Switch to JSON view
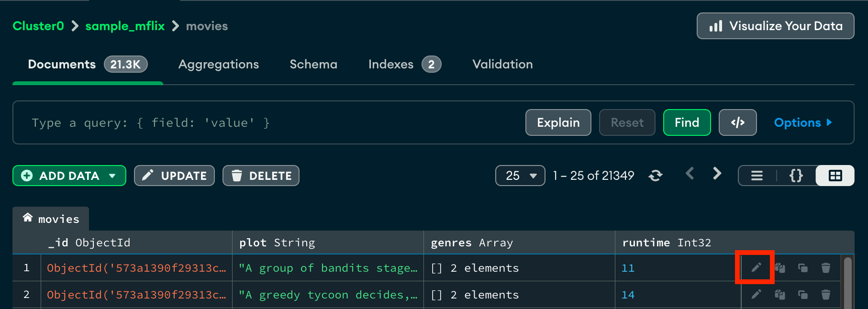This screenshot has width=868, height=309. click(796, 176)
